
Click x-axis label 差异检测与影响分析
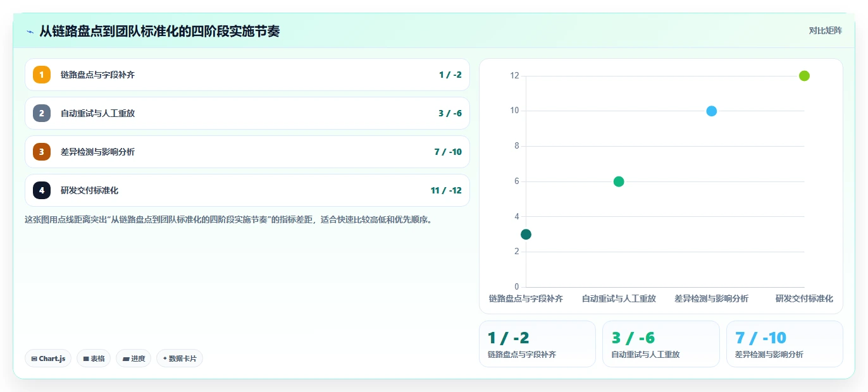tap(711, 298)
